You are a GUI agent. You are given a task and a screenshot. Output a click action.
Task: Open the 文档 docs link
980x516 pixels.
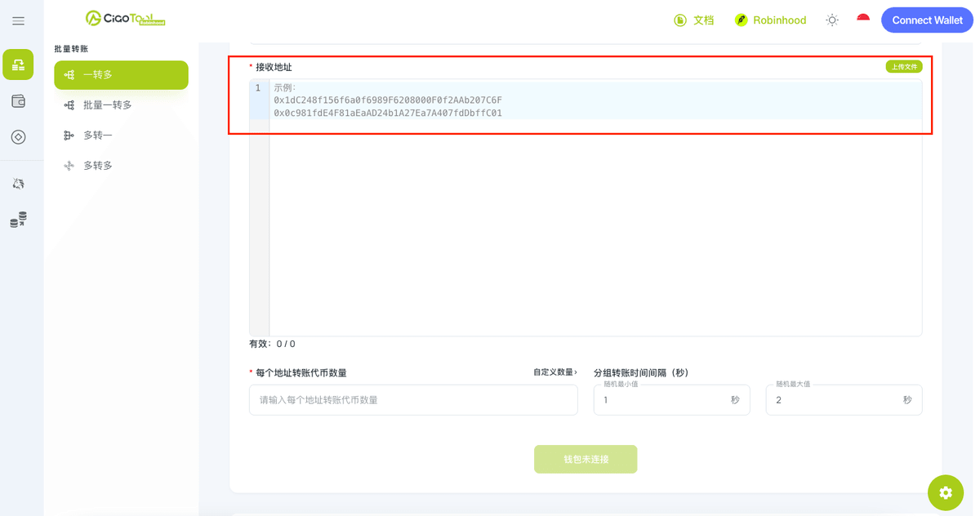694,20
